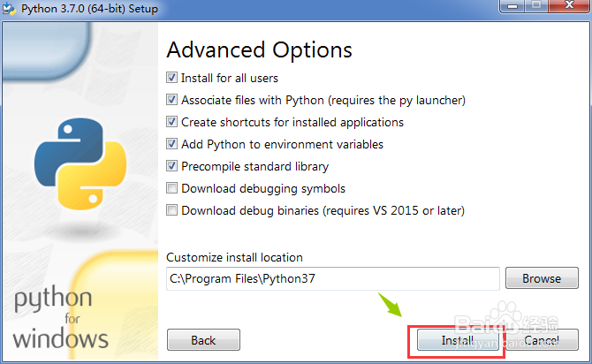Disable Create shortcuts for installed applications
Image resolution: width=592 pixels, height=364 pixels.
172,122
